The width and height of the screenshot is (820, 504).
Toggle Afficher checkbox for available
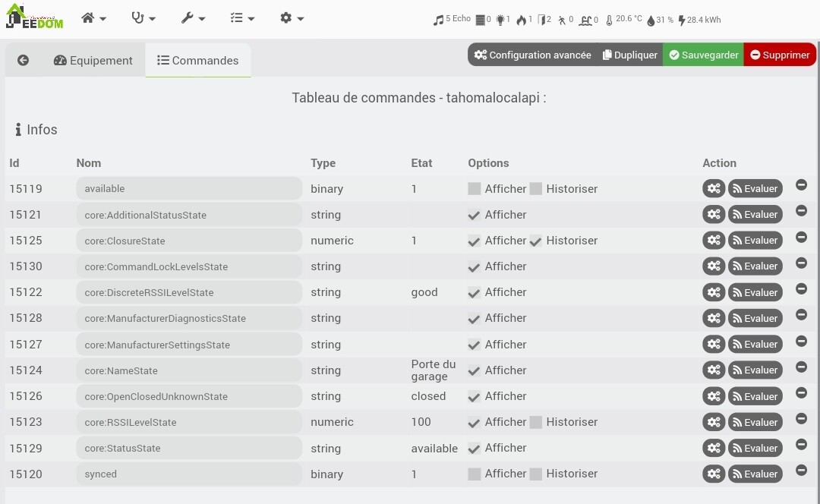(475, 189)
